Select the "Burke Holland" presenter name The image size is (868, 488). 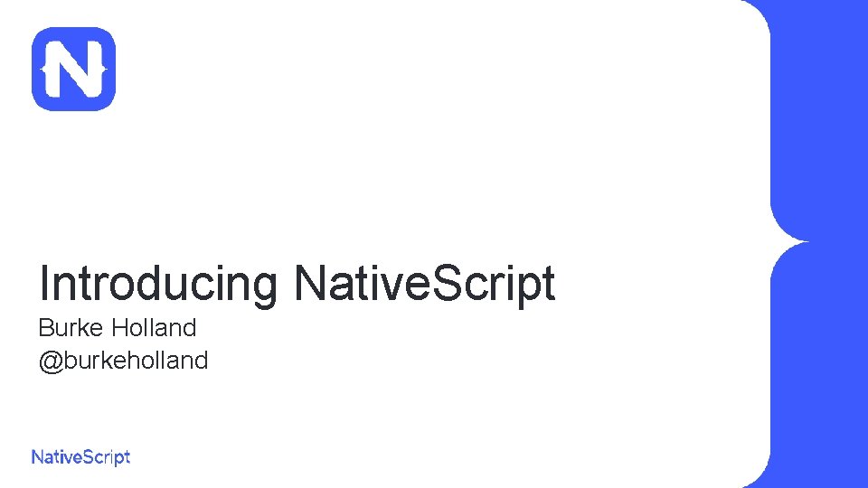click(x=118, y=327)
